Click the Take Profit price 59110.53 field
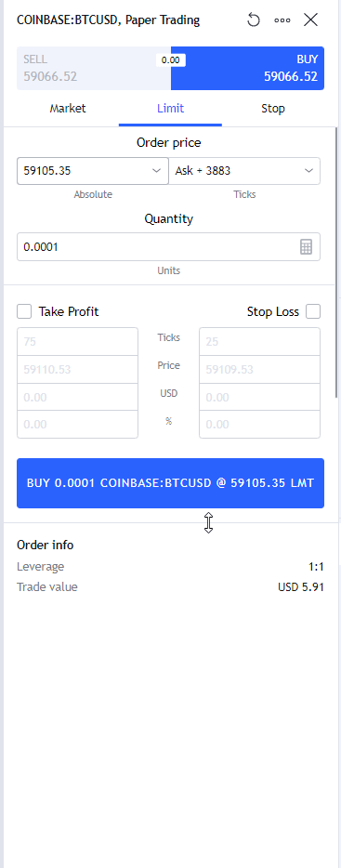This screenshot has height=868, width=341. coord(77,369)
